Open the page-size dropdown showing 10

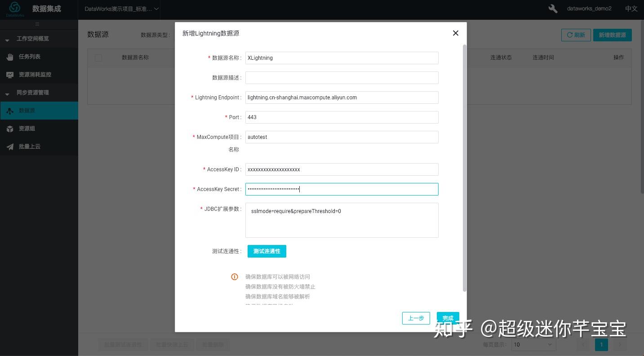pos(533,344)
